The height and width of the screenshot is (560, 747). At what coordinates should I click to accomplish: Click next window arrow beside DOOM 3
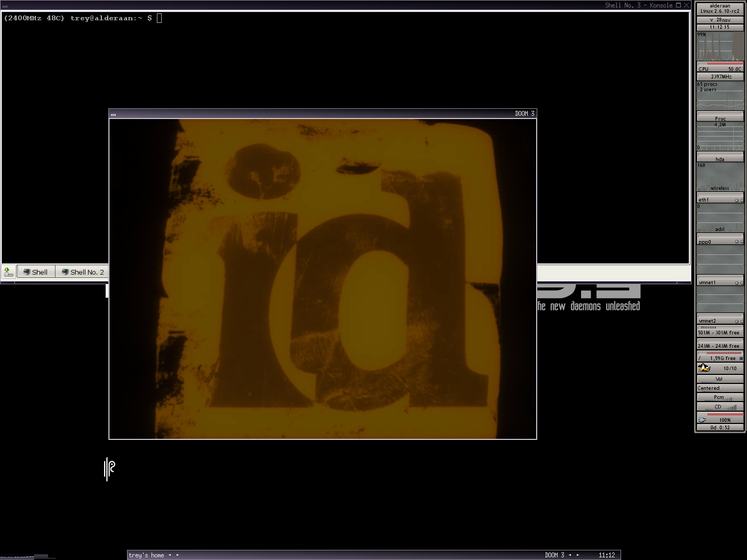pos(578,555)
